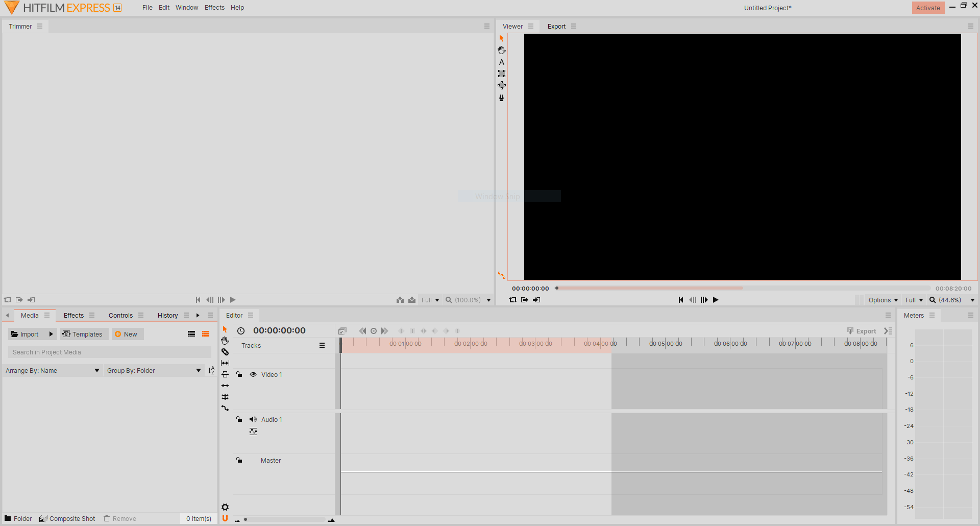Create a new Folder in Media panel

[18, 518]
